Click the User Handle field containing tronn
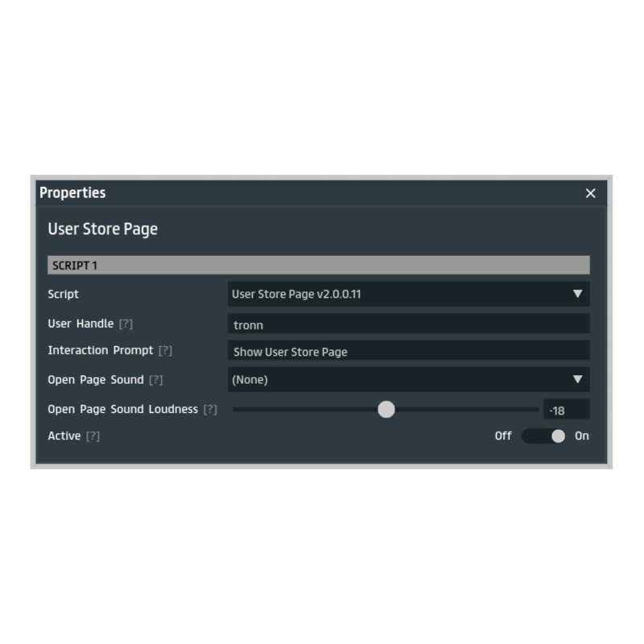This screenshot has width=644, height=644. (x=408, y=324)
